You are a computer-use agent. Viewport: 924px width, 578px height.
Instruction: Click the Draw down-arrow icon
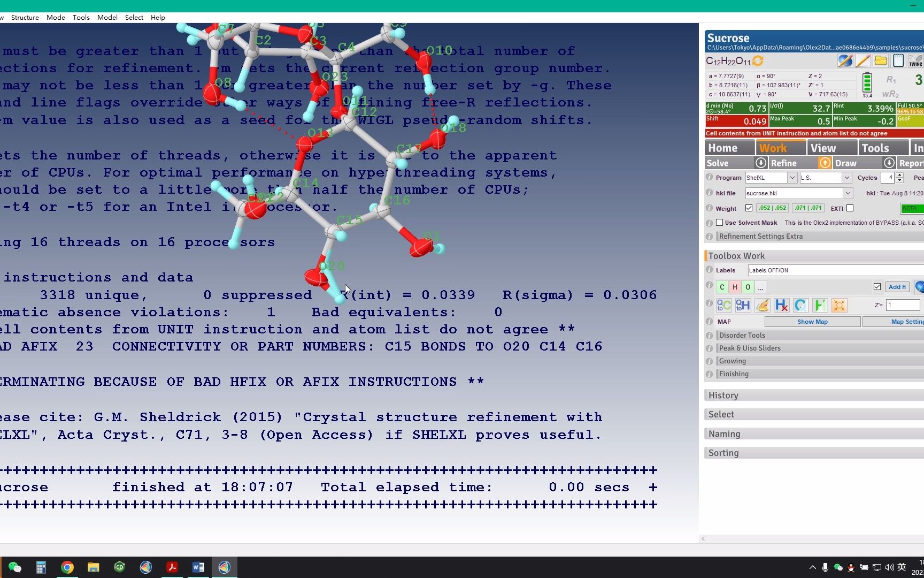point(889,163)
